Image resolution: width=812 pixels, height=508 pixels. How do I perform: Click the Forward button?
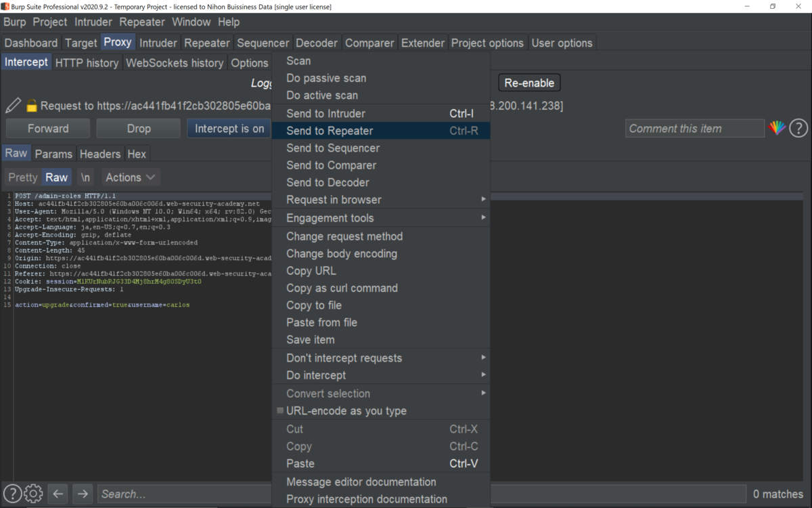click(x=48, y=129)
